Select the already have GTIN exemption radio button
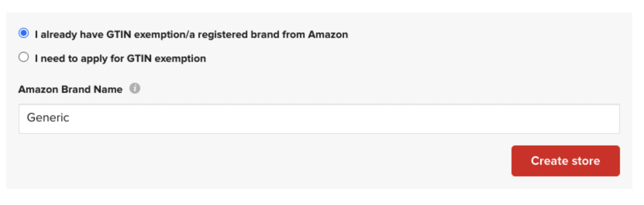Image resolution: width=644 pixels, height=205 pixels. click(x=24, y=33)
